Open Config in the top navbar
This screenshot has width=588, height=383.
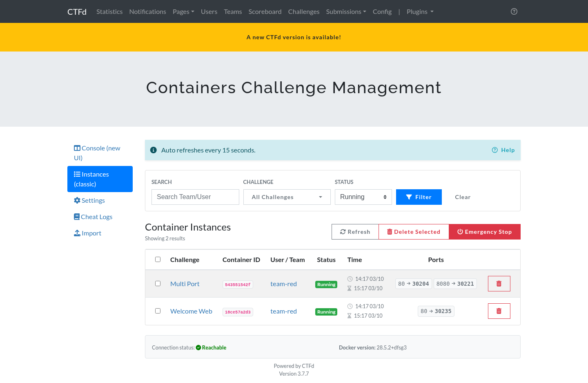tap(382, 11)
